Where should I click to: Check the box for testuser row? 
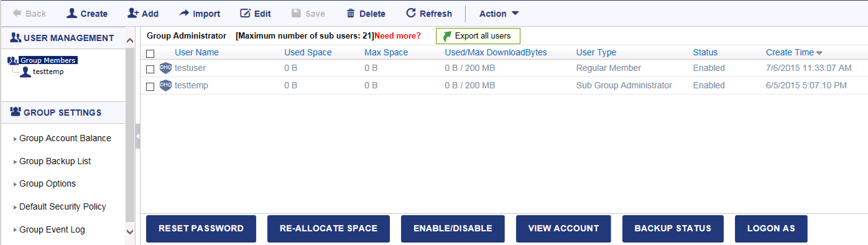[x=150, y=69]
